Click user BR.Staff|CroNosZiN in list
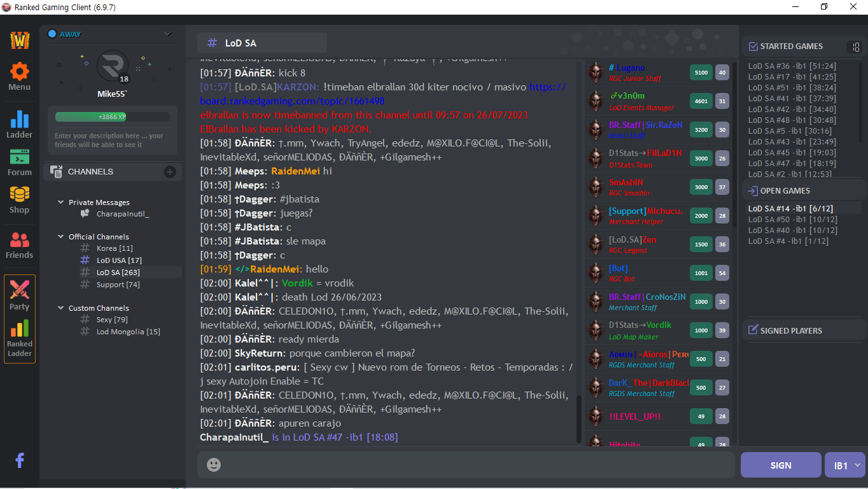 [x=647, y=297]
